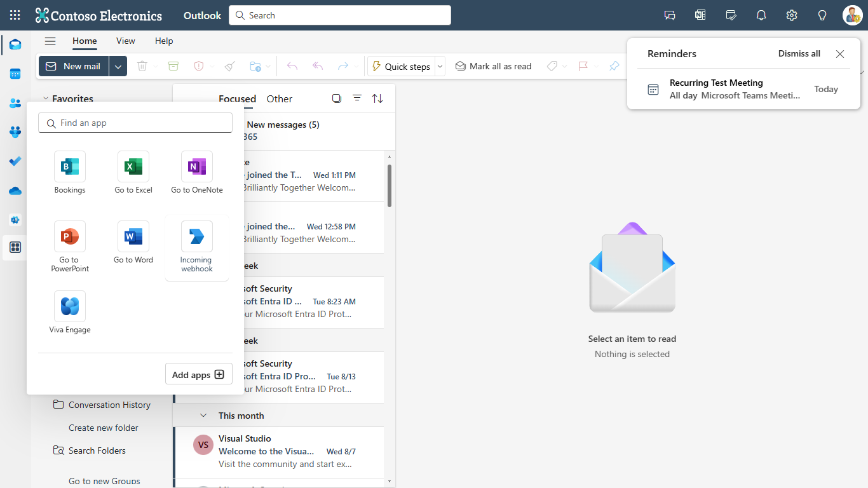This screenshot has width=868, height=488.
Task: Launch the Bookings app
Action: pos(70,172)
